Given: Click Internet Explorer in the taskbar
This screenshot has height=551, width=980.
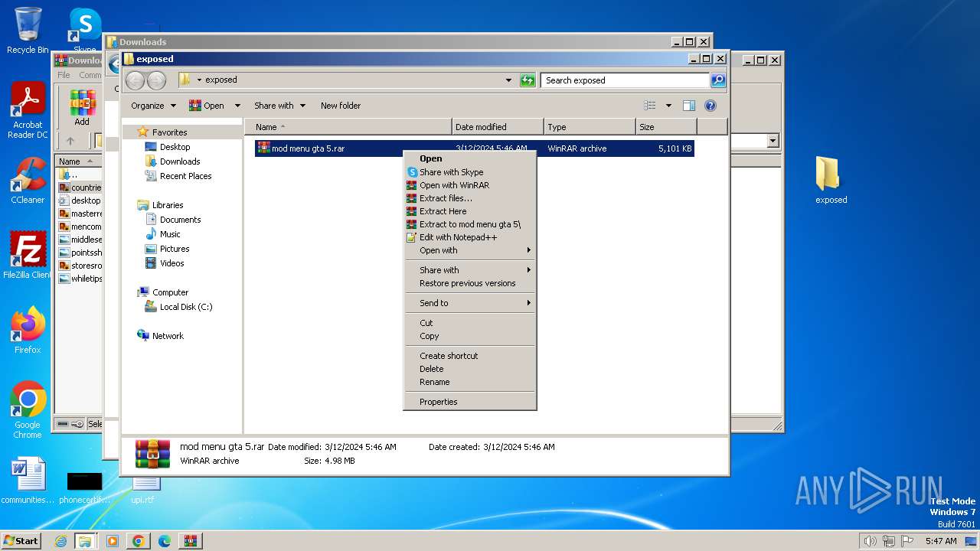Looking at the screenshot, I should point(60,541).
